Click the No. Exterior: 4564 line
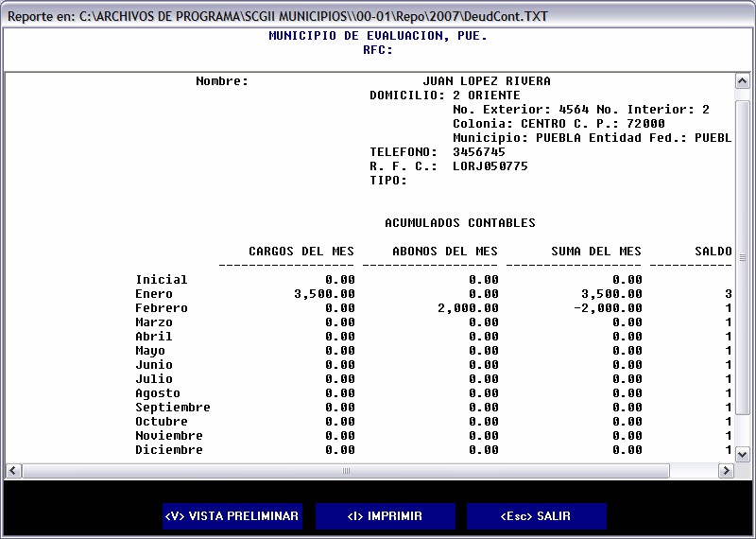The width and height of the screenshot is (756, 539). point(521,110)
